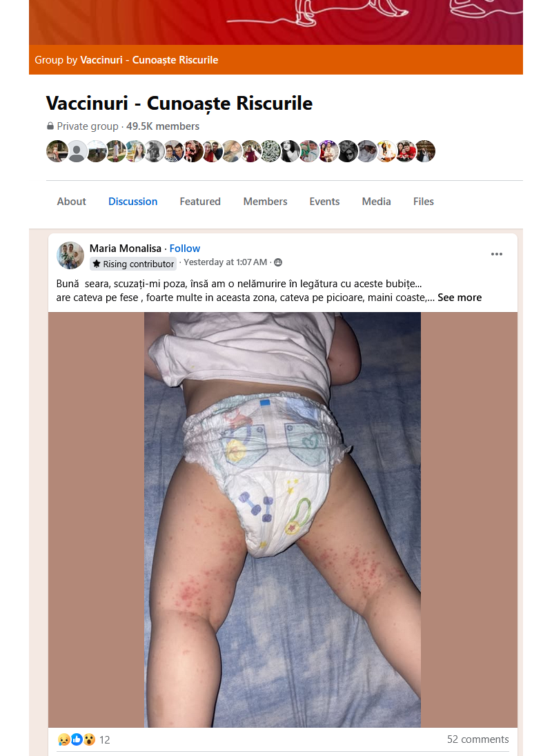Click the last member avatar in the row

point(425,151)
